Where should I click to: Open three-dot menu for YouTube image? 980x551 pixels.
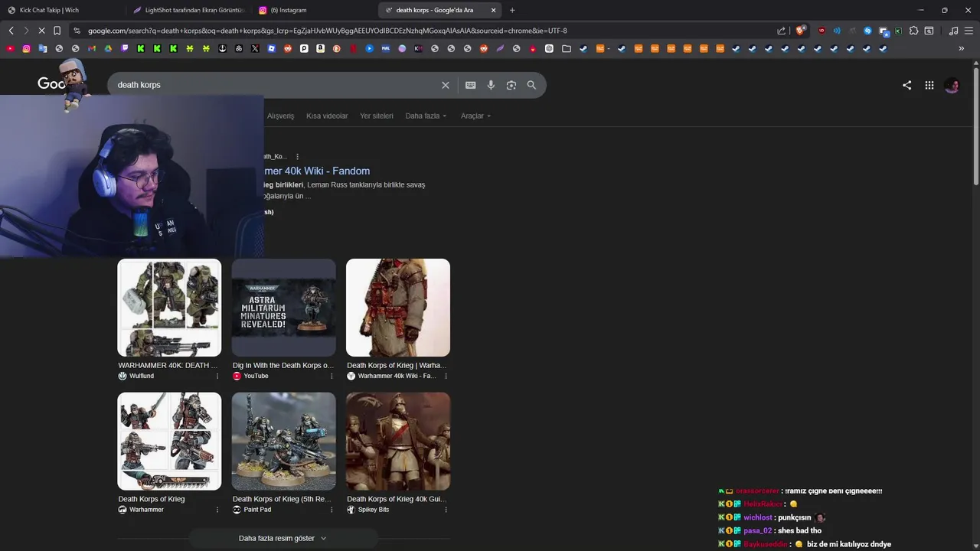click(332, 376)
